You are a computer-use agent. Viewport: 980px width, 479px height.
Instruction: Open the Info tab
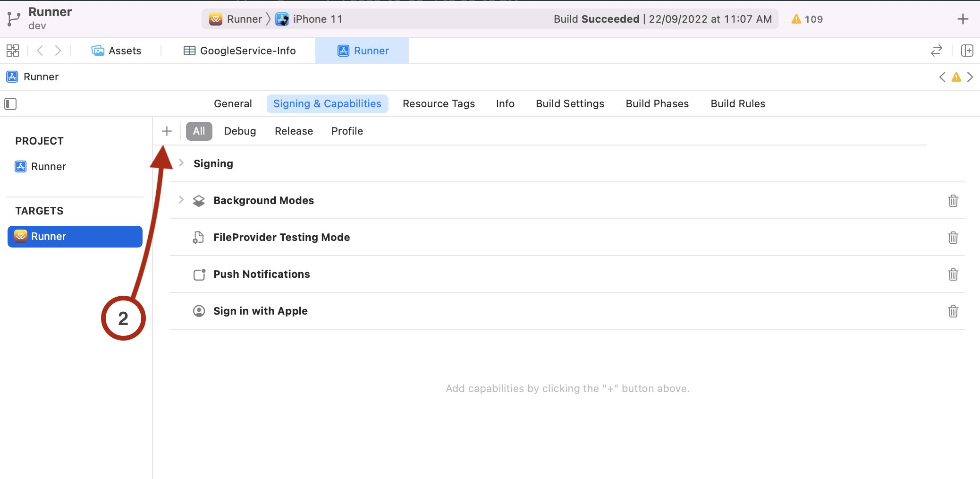(x=505, y=103)
